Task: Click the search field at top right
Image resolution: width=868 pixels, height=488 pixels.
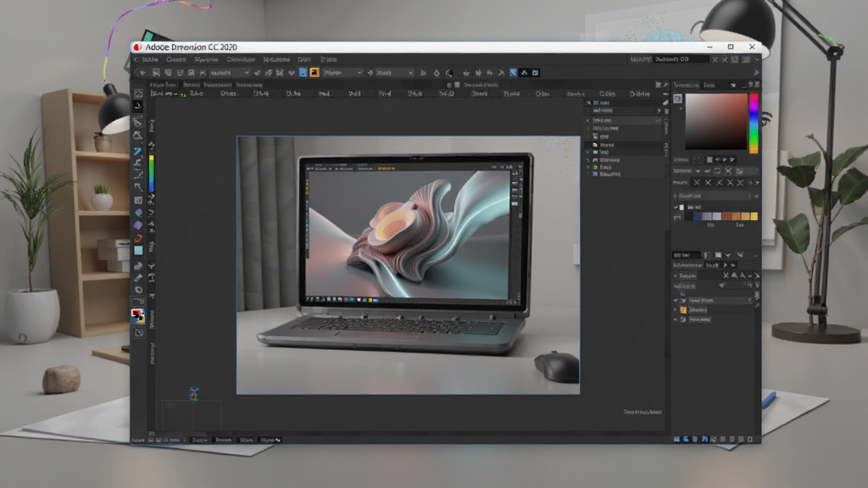Action: click(681, 59)
